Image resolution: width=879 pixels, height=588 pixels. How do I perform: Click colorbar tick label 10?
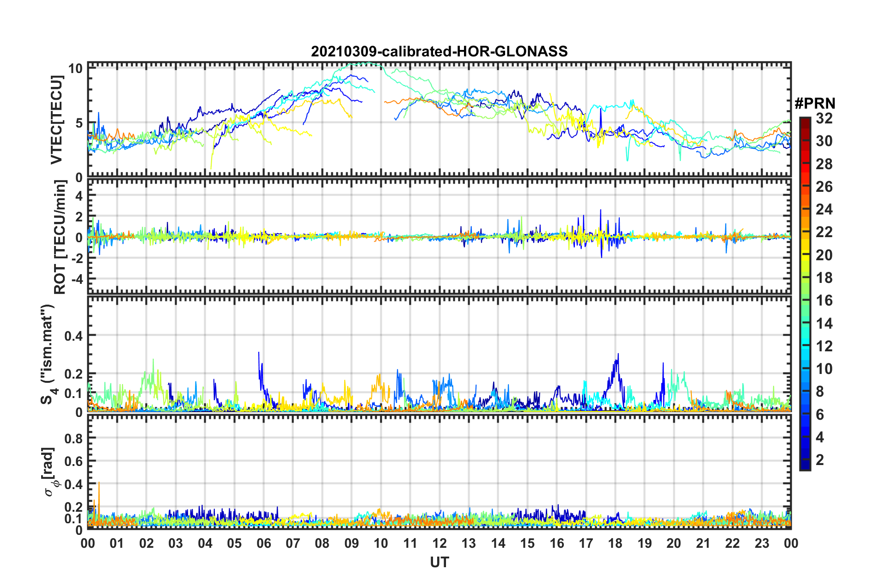pos(824,368)
